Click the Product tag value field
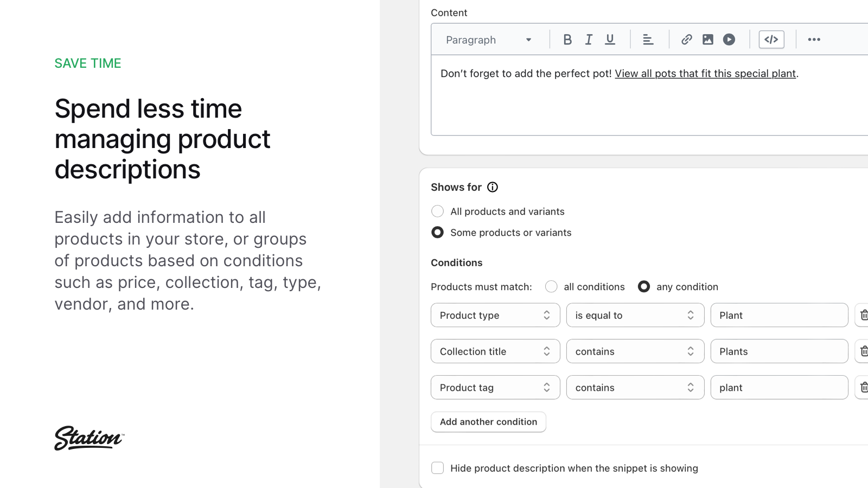The height and width of the screenshot is (488, 868). pos(779,388)
